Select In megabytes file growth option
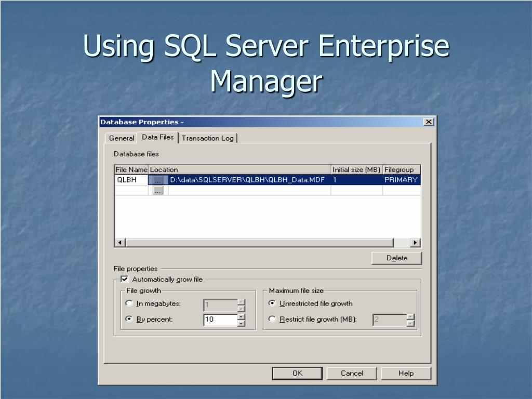Image resolution: width=532 pixels, height=399 pixels. tap(129, 303)
